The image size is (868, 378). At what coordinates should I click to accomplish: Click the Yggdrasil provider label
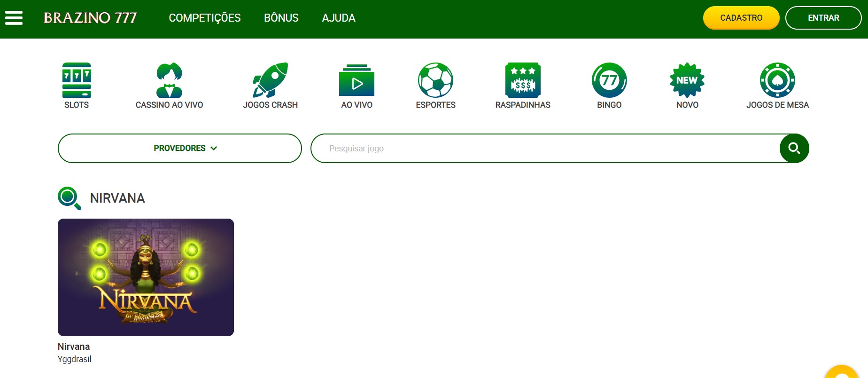74,359
